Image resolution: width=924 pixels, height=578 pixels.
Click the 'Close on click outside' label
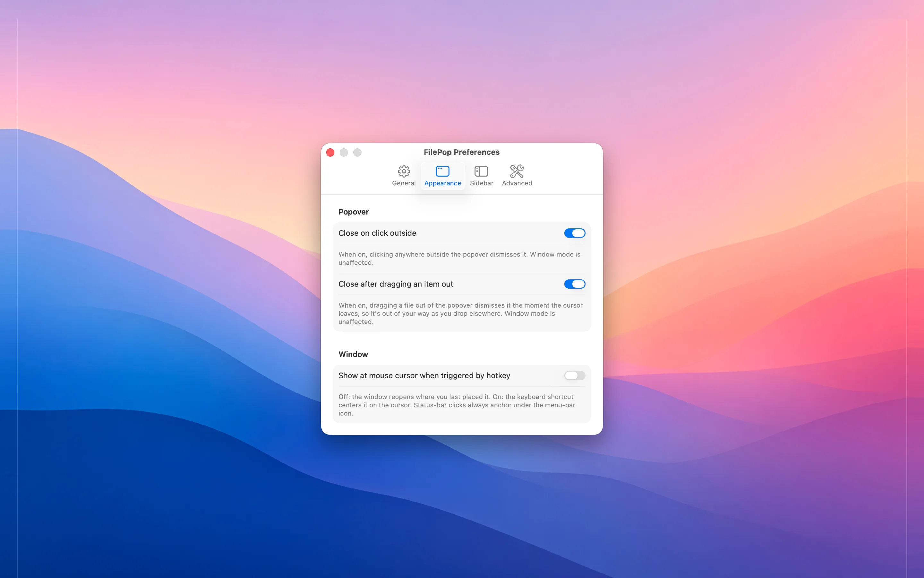tap(377, 233)
